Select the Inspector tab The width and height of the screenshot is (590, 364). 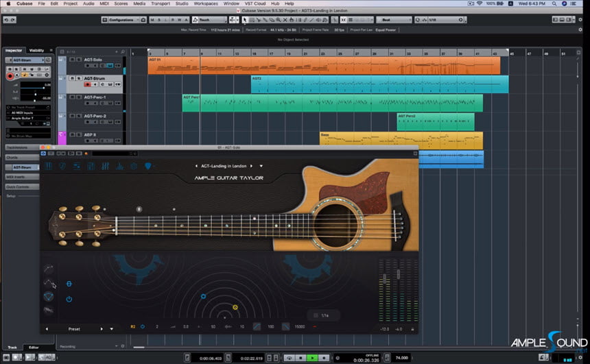point(14,51)
